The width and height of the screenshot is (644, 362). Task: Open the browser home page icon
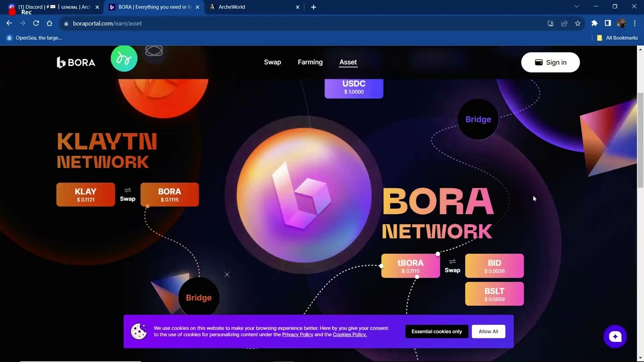49,23
